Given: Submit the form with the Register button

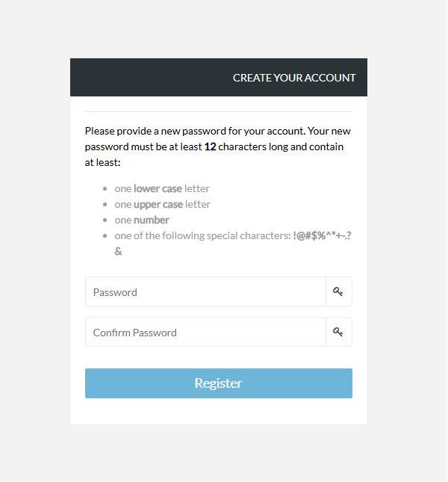Looking at the screenshot, I should [x=219, y=383].
